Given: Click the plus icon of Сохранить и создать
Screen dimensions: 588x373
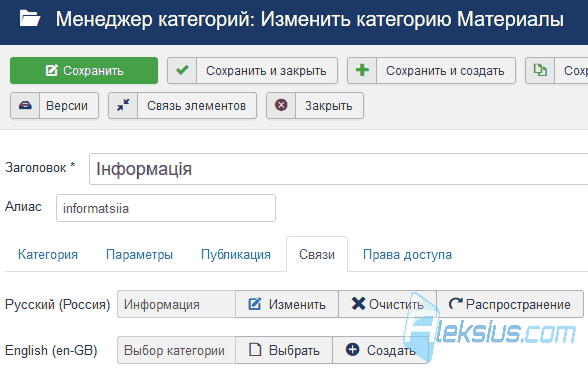Looking at the screenshot, I should coord(362,70).
